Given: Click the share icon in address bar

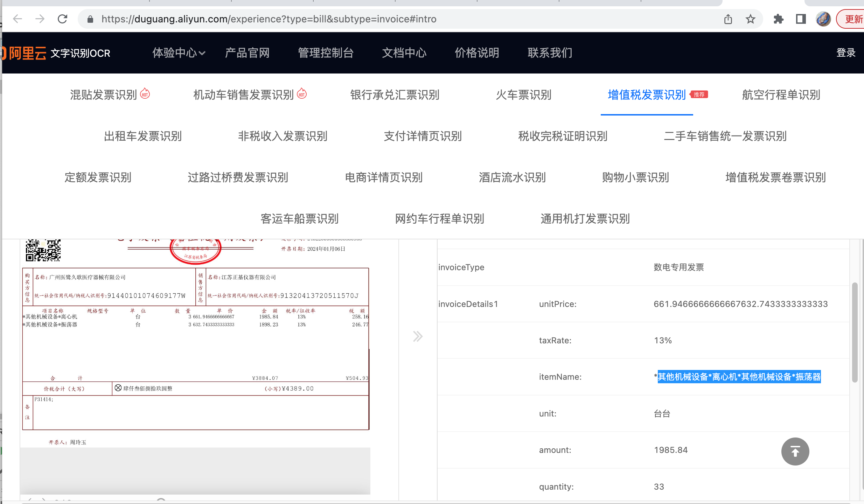Looking at the screenshot, I should (x=728, y=19).
